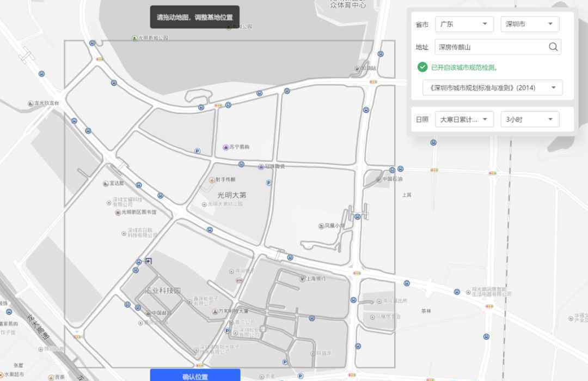Click the 龙光玖龙台 residence icon
This screenshot has height=381, width=588.
[x=30, y=103]
